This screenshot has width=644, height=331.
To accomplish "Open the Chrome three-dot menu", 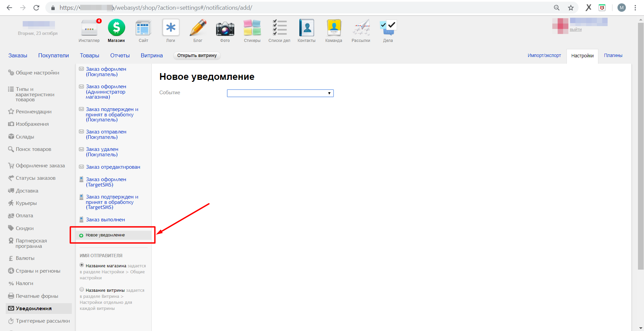I will [635, 8].
